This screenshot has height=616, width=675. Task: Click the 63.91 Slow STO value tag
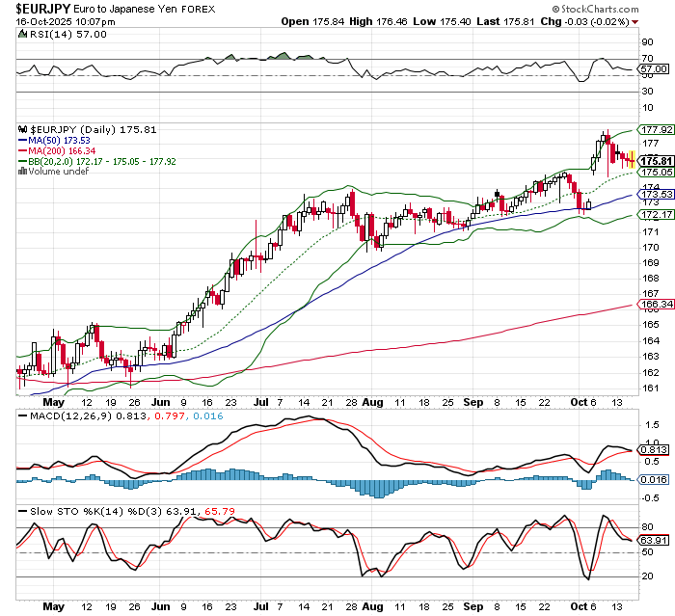click(655, 542)
